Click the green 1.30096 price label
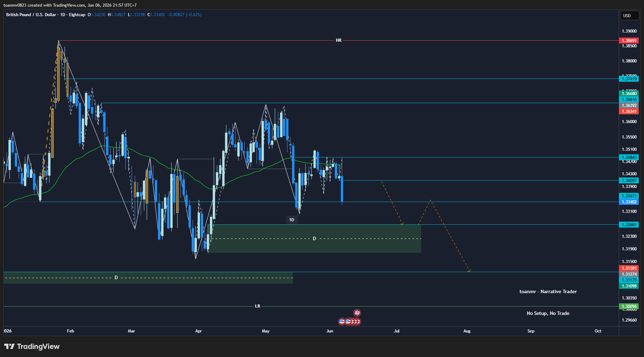 coord(629,307)
